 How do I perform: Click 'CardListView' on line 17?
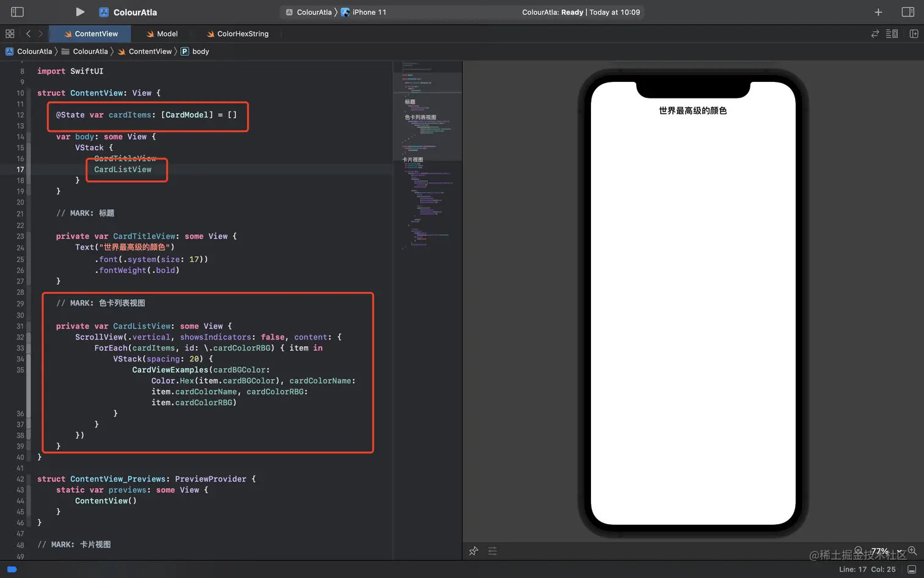click(123, 169)
